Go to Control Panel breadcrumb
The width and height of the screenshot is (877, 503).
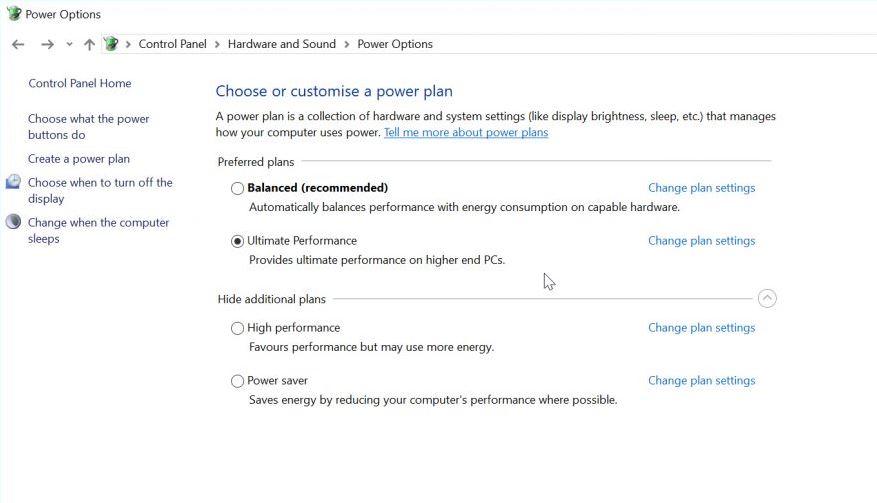click(x=173, y=44)
